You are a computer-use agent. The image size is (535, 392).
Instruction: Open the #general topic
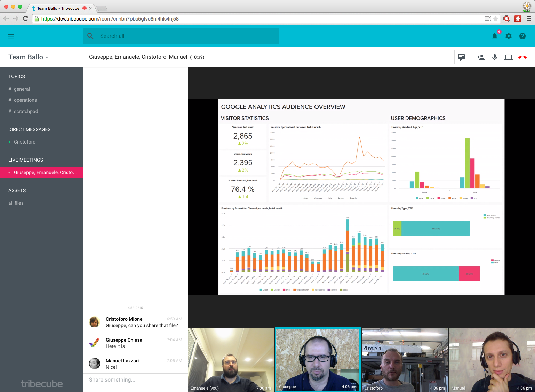[x=19, y=89]
